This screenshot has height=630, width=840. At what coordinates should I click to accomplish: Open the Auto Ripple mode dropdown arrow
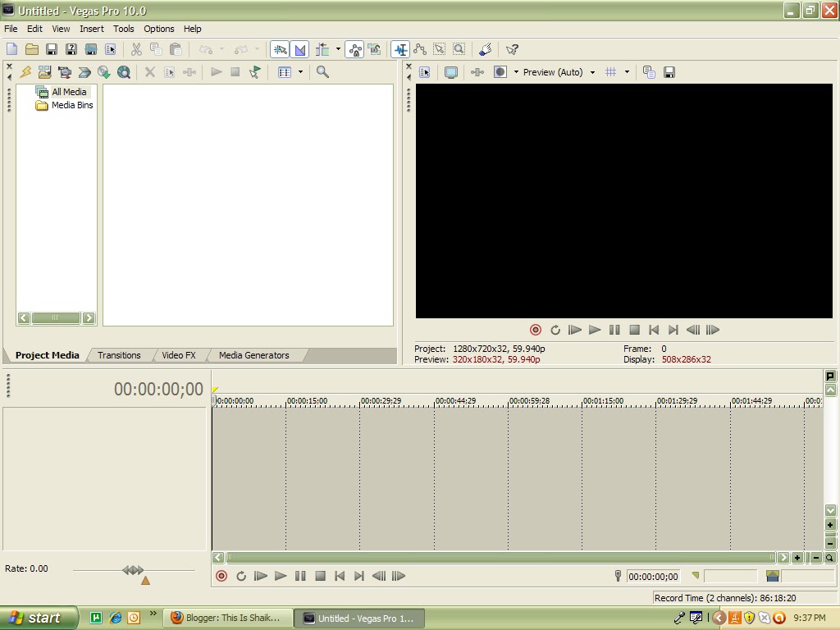click(338, 49)
